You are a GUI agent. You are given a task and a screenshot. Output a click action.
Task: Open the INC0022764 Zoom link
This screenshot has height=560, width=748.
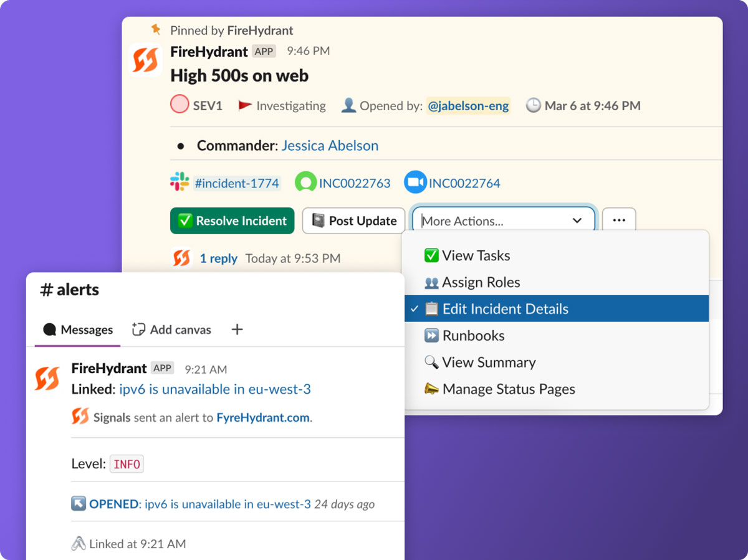[464, 183]
